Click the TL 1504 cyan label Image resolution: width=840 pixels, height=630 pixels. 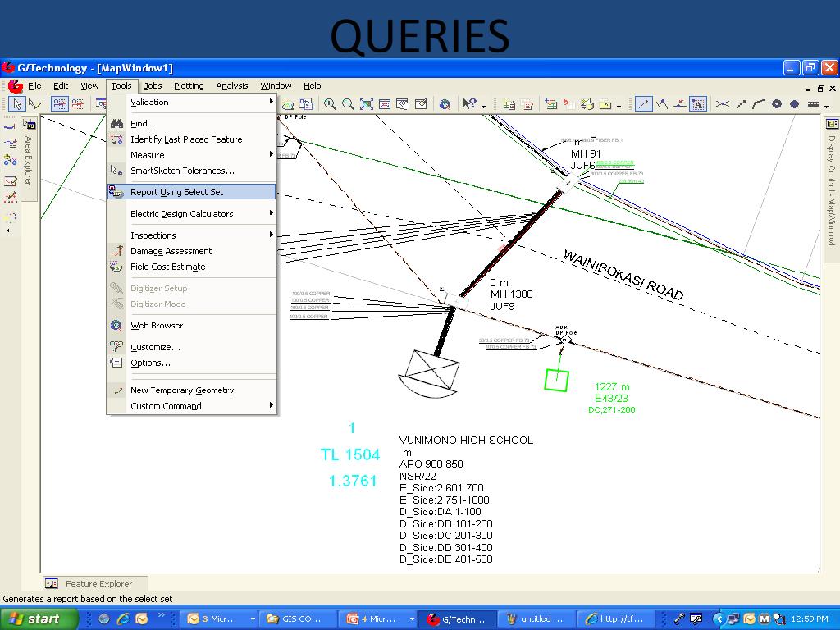coord(350,454)
